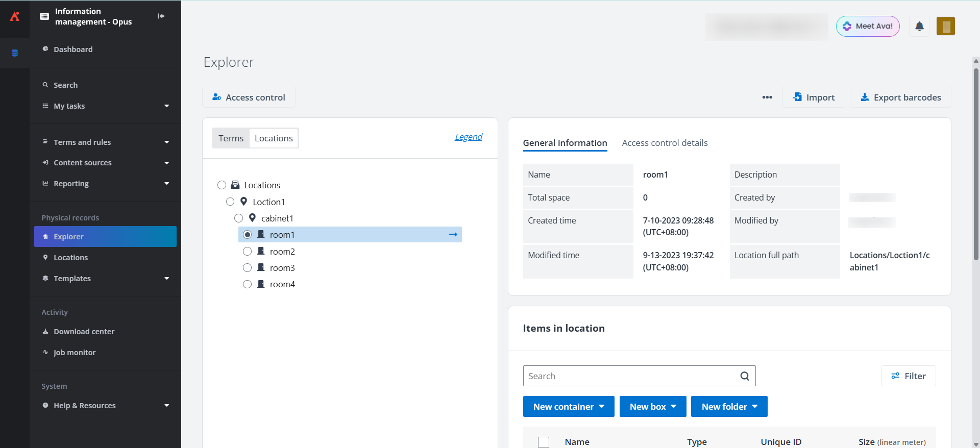Click the Locations root drawer icon
The image size is (980, 448).
235,185
